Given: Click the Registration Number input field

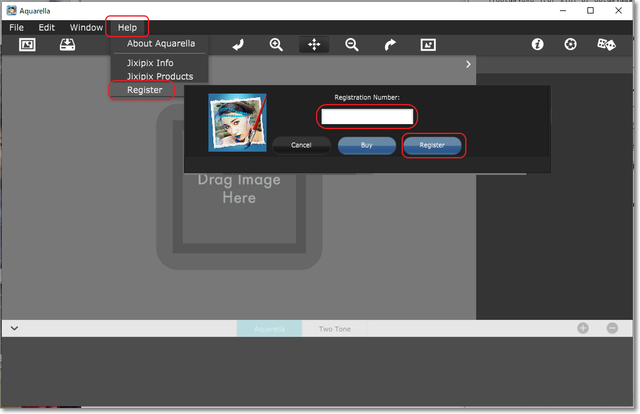Looking at the screenshot, I should 366,117.
